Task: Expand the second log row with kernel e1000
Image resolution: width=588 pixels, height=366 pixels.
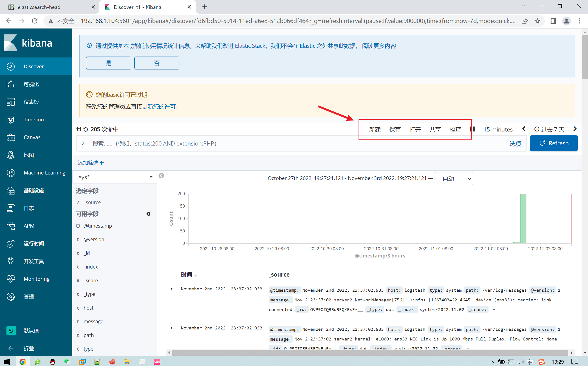Action: [171, 328]
